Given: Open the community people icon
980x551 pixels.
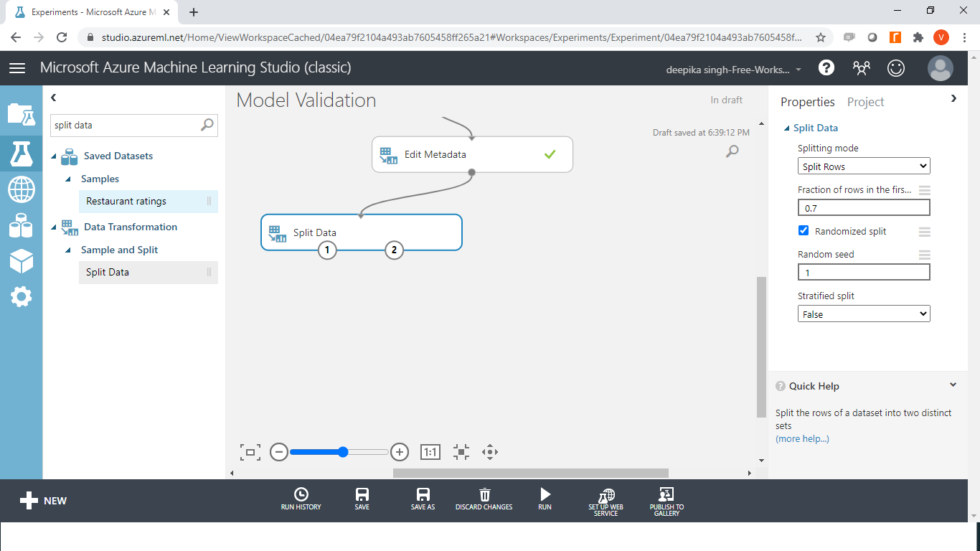Looking at the screenshot, I should click(861, 67).
